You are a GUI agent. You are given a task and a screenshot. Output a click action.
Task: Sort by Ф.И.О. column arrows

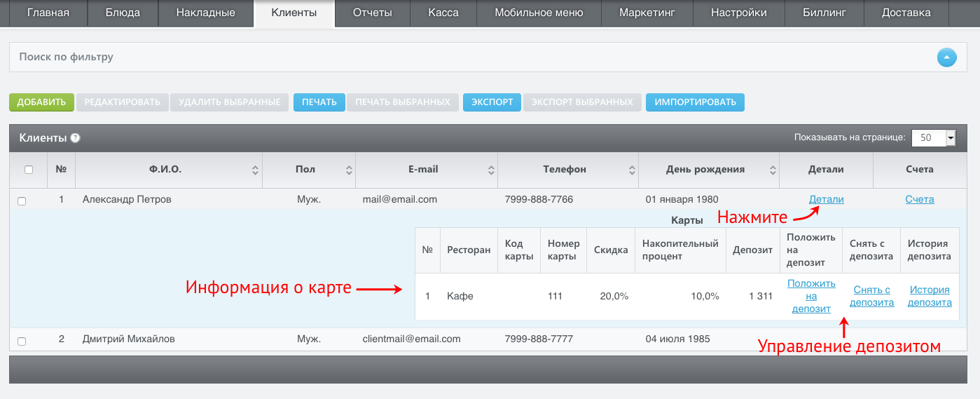tap(255, 170)
